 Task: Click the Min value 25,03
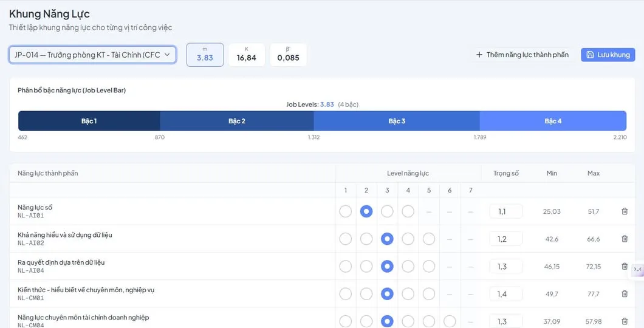[x=552, y=211]
